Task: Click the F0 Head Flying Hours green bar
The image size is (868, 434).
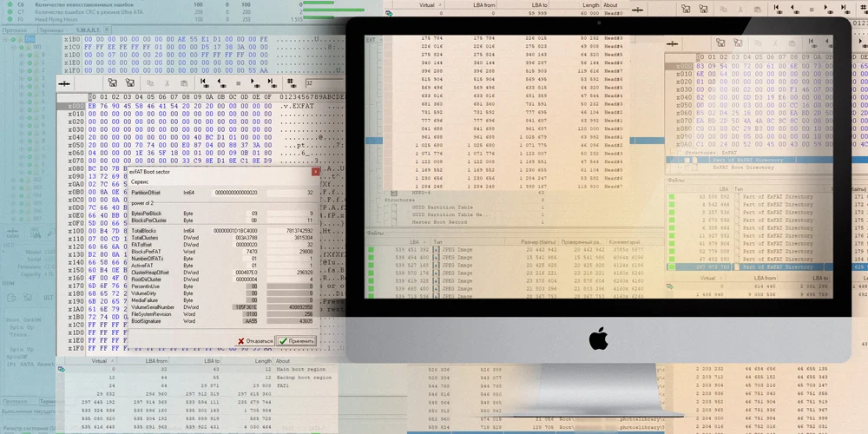Action: 319,19
